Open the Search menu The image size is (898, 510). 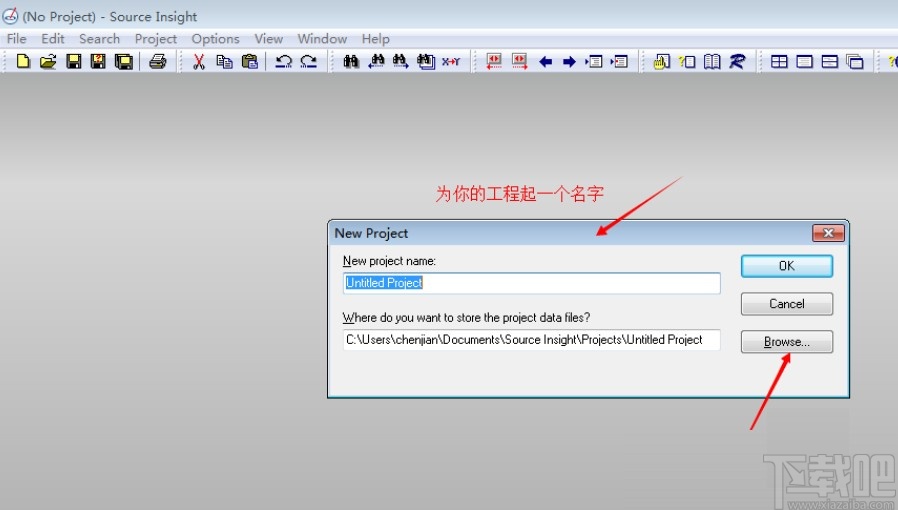pyautogui.click(x=100, y=38)
